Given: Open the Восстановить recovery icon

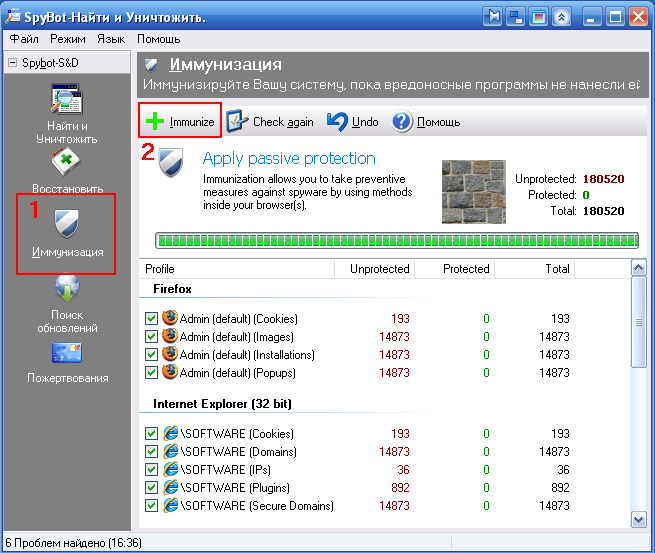Looking at the screenshot, I should [x=66, y=162].
